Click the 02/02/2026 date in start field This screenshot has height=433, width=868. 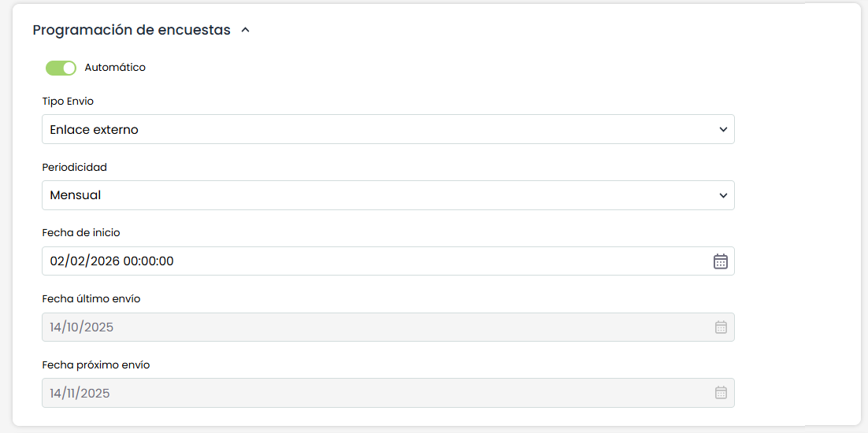pos(84,261)
